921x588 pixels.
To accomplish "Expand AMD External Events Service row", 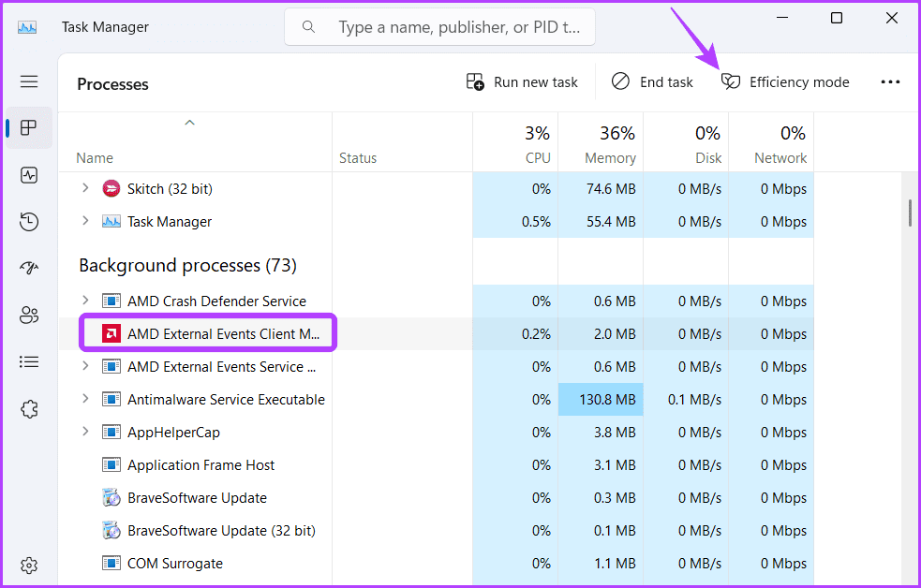I will coord(86,366).
